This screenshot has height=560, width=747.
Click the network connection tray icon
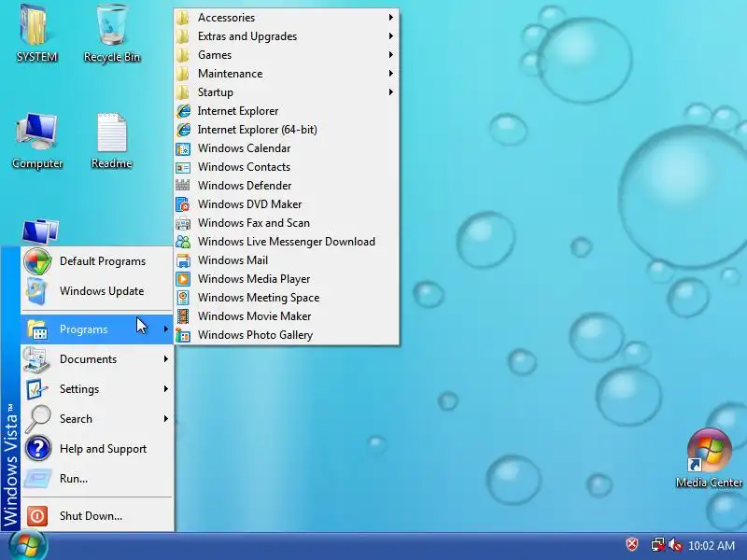(x=658, y=544)
